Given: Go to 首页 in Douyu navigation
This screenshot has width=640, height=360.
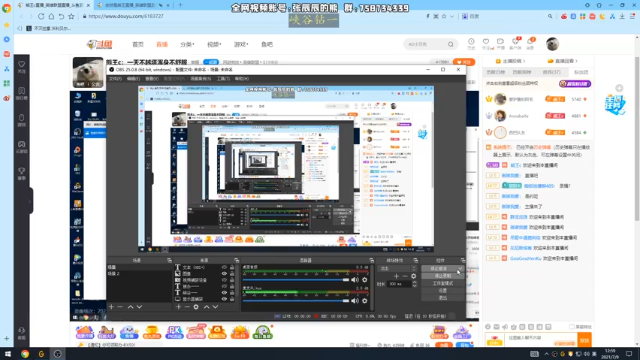Looking at the screenshot, I should point(138,44).
